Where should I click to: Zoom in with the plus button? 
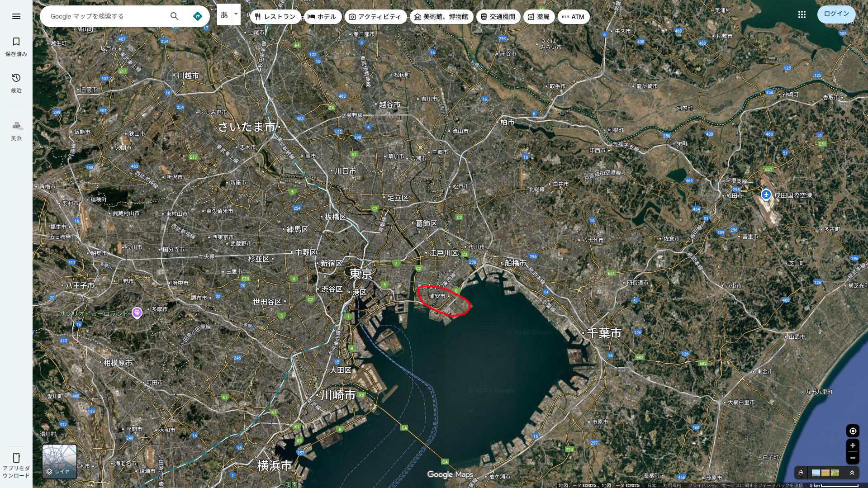pos(853,445)
